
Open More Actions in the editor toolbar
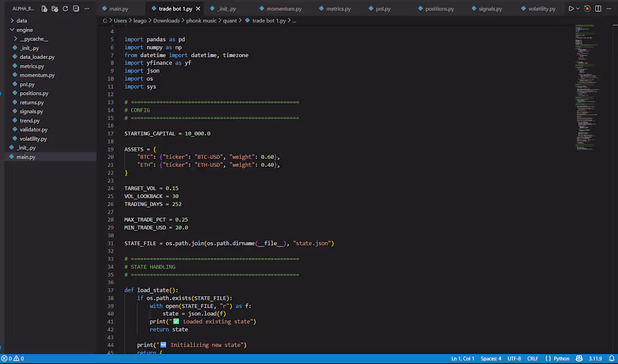tap(610, 8)
